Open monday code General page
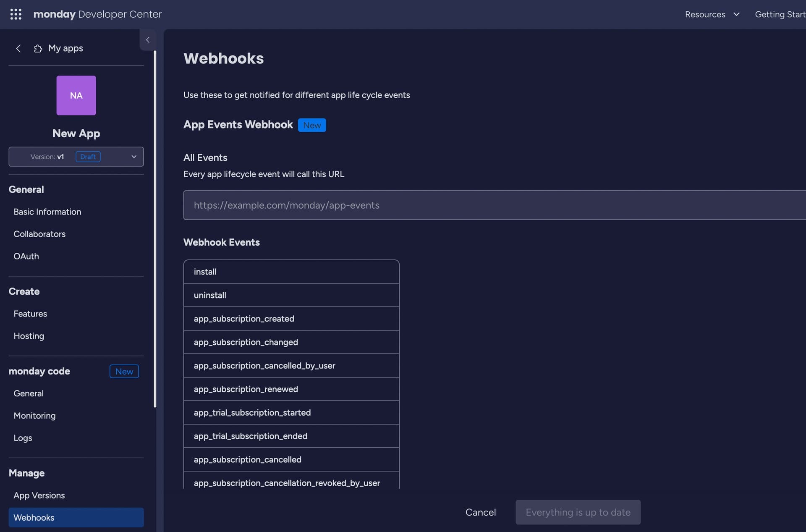 [x=29, y=393]
